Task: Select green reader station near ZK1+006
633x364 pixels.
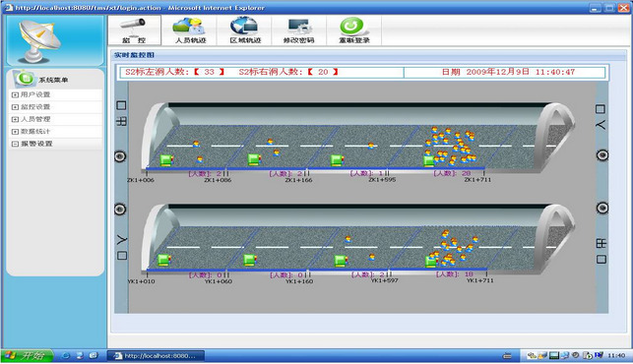Action: point(166,160)
